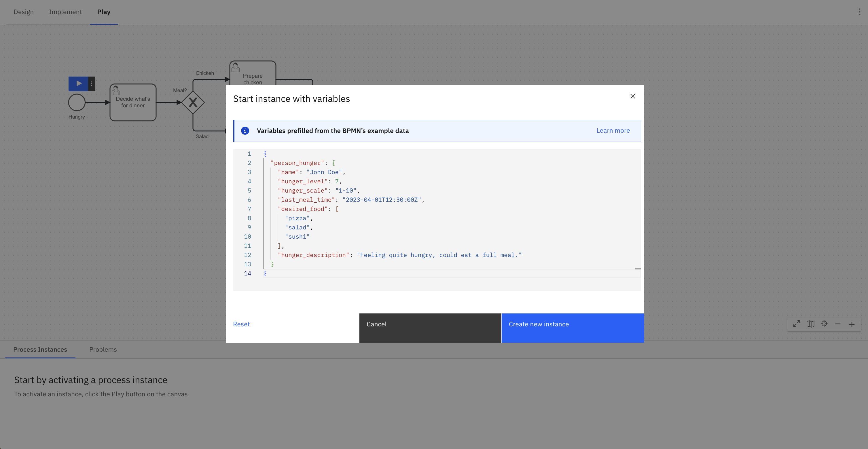Switch to the Design tab
Screen dimensions: 868x449
pyautogui.click(x=24, y=12)
